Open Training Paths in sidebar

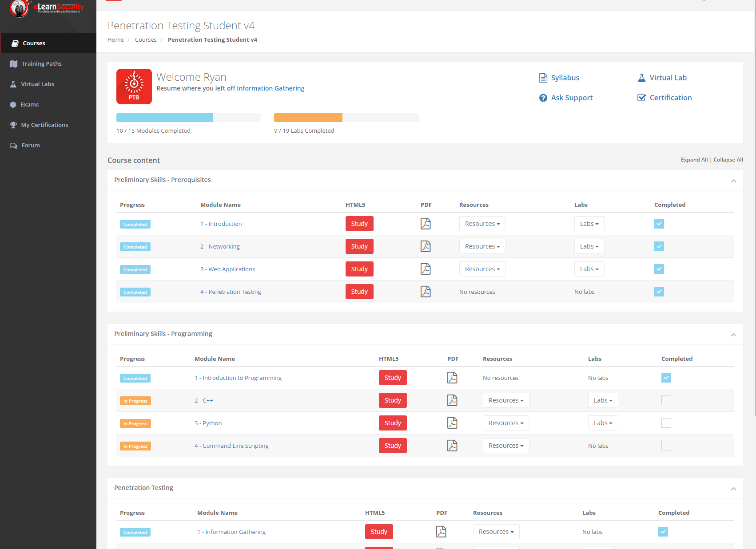[x=48, y=63]
